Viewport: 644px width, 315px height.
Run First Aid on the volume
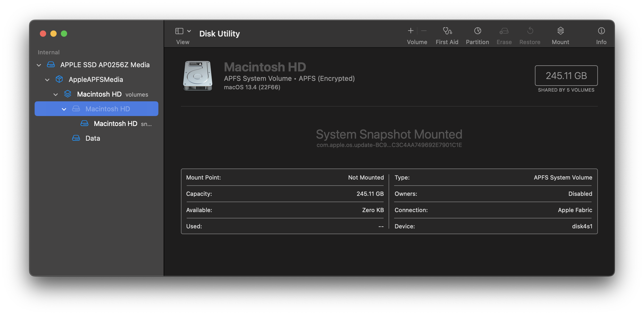pos(447,31)
